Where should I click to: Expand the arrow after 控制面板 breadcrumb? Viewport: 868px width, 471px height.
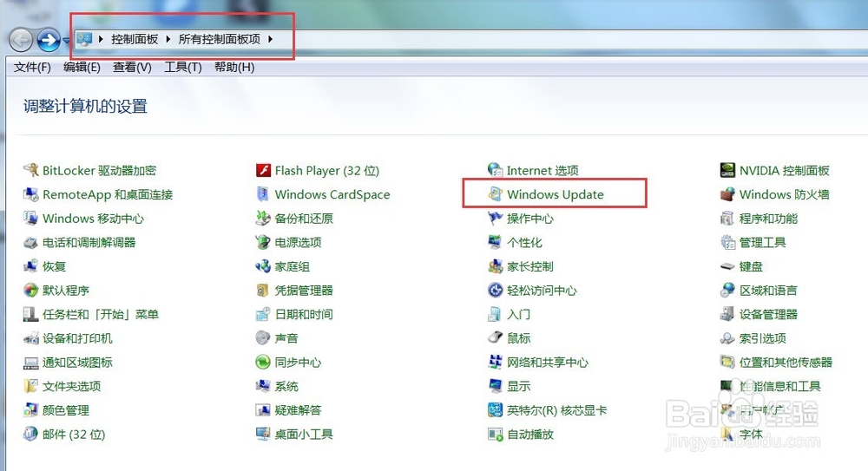[x=168, y=39]
